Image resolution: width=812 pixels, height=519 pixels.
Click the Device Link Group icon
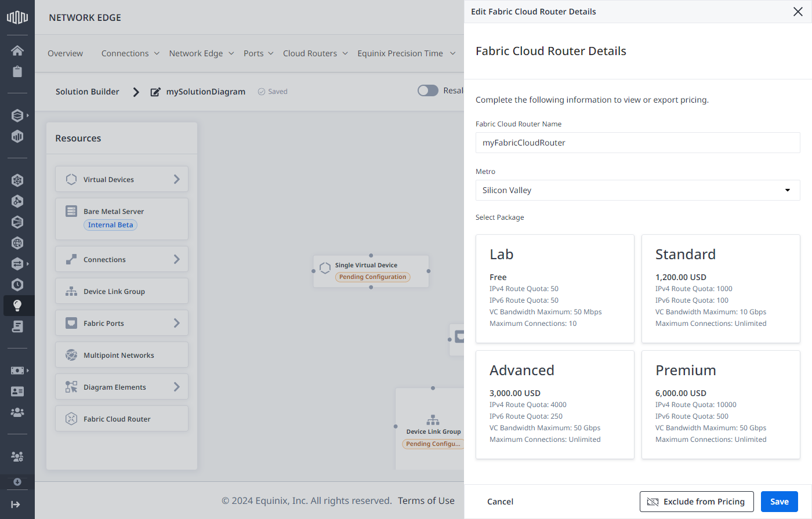tap(71, 291)
